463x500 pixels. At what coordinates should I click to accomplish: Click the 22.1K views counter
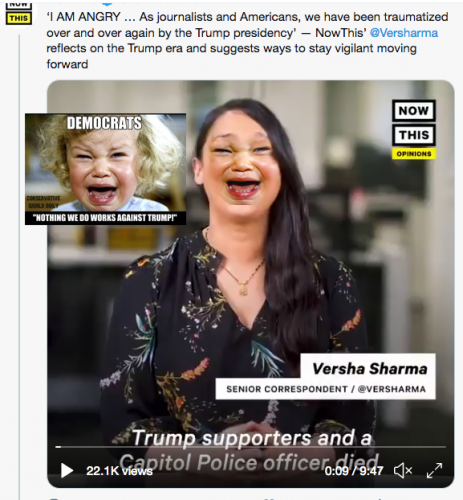coord(119,471)
